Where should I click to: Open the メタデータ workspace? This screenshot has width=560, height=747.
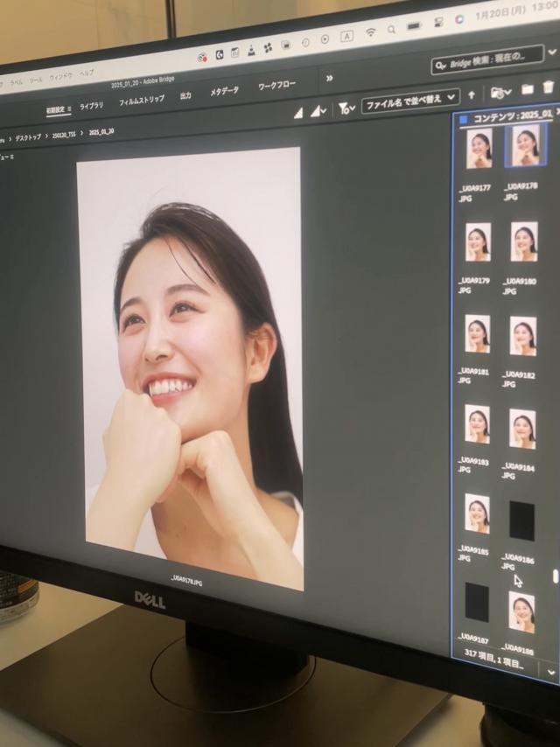coord(224,91)
